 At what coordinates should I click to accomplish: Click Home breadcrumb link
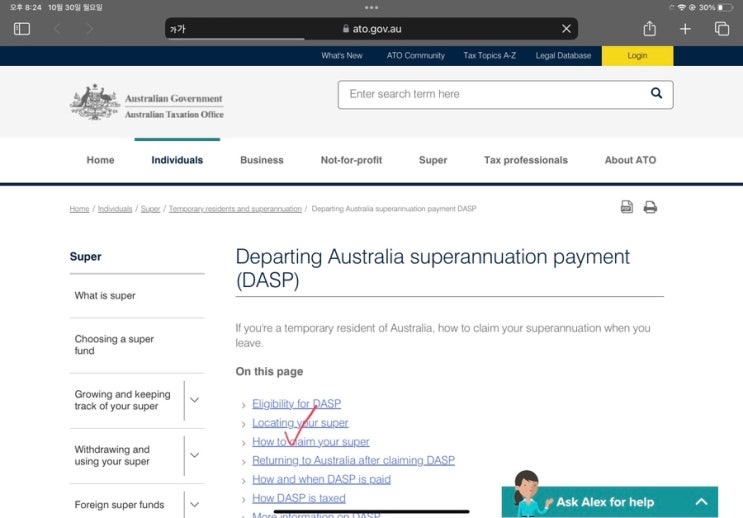(x=79, y=209)
